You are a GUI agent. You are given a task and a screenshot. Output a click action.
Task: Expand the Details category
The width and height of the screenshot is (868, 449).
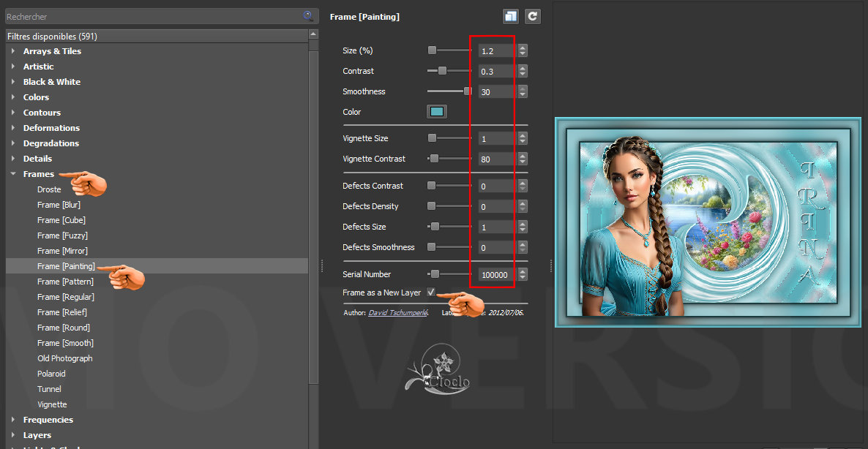(13, 159)
